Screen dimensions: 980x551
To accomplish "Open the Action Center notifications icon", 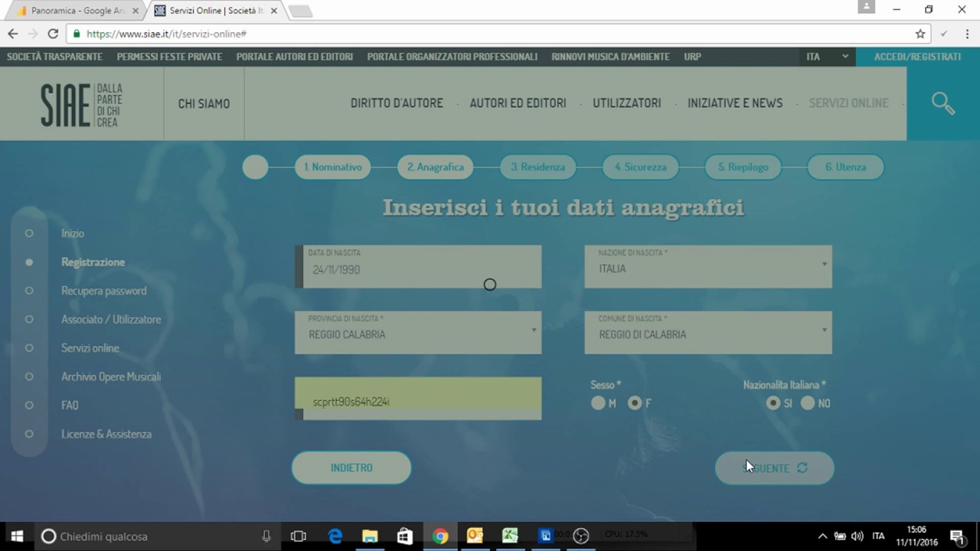I will point(956,536).
